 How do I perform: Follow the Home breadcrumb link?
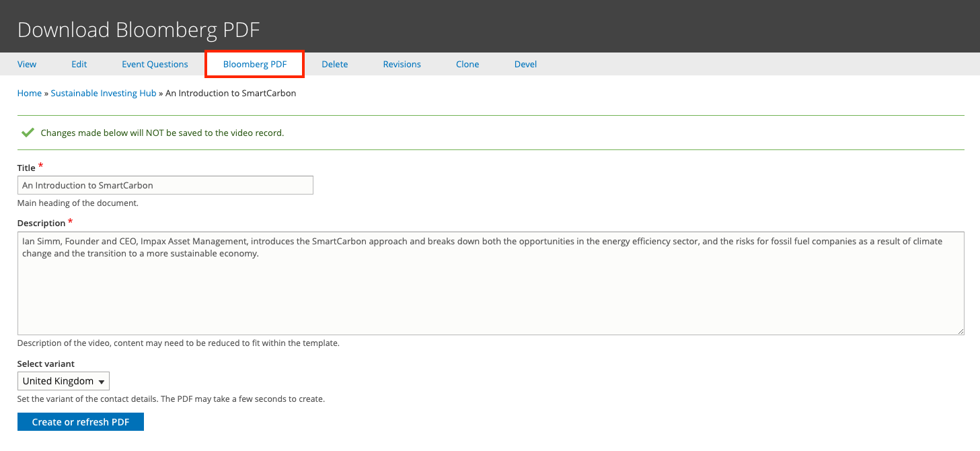pyautogui.click(x=30, y=93)
